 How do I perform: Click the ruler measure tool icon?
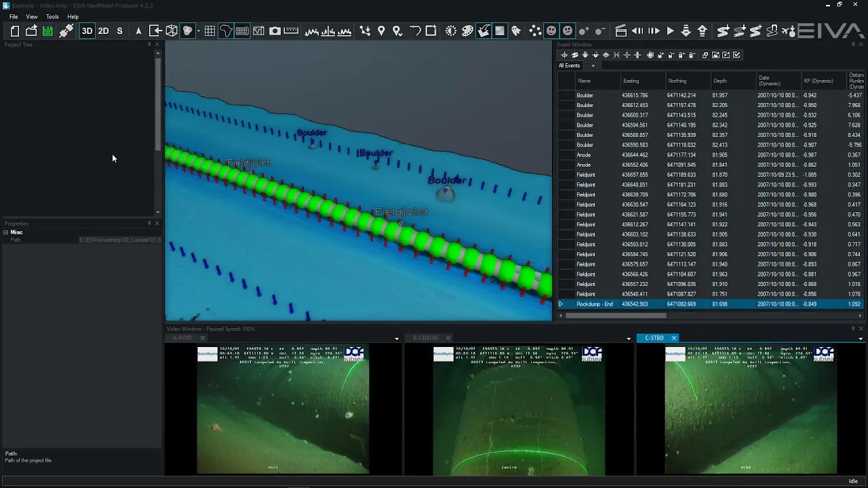click(291, 31)
